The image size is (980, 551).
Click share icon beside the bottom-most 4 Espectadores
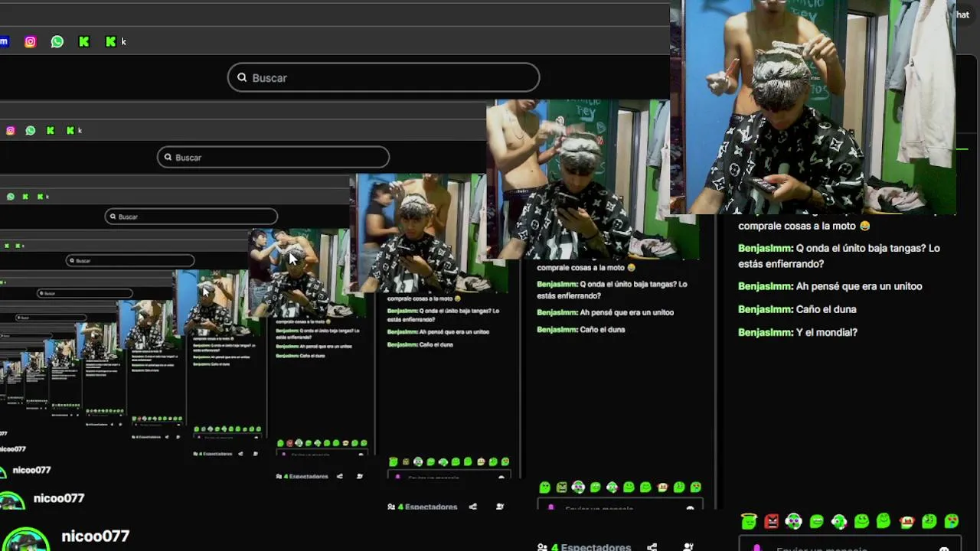[x=652, y=547]
